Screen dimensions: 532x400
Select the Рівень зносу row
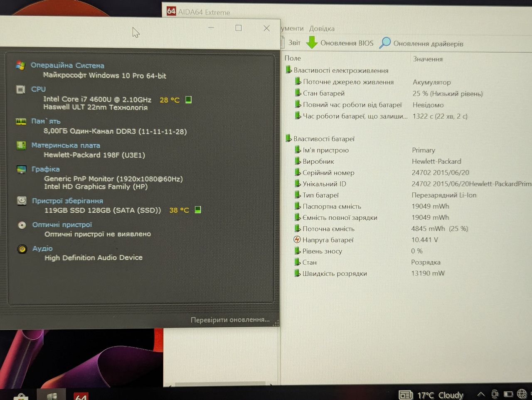pyautogui.click(x=407, y=251)
